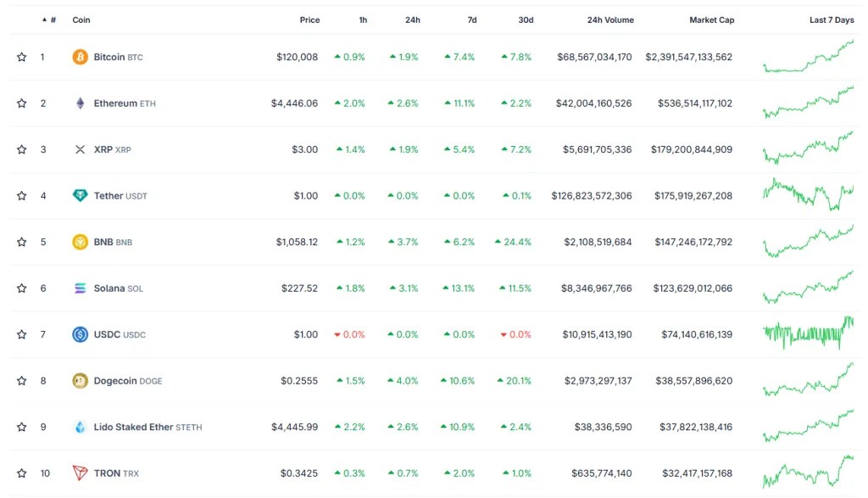868x498 pixels.
Task: Click the Tether green logo icon
Action: pyautogui.click(x=80, y=196)
